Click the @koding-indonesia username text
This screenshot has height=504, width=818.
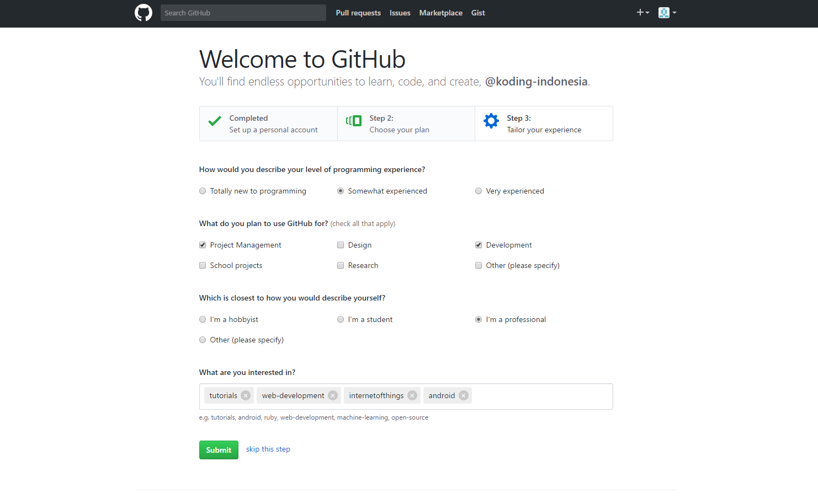[x=537, y=82]
